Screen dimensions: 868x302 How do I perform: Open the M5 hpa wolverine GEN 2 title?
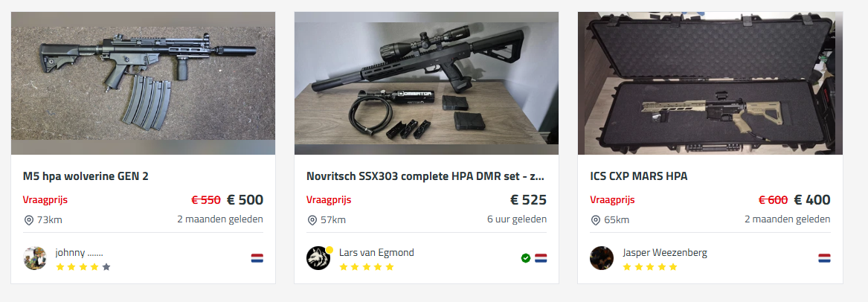tap(86, 176)
